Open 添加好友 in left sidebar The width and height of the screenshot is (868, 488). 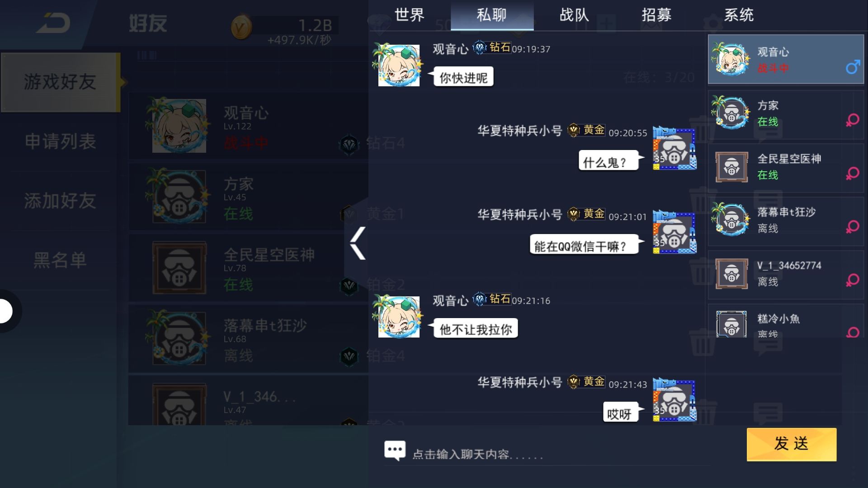coord(60,201)
